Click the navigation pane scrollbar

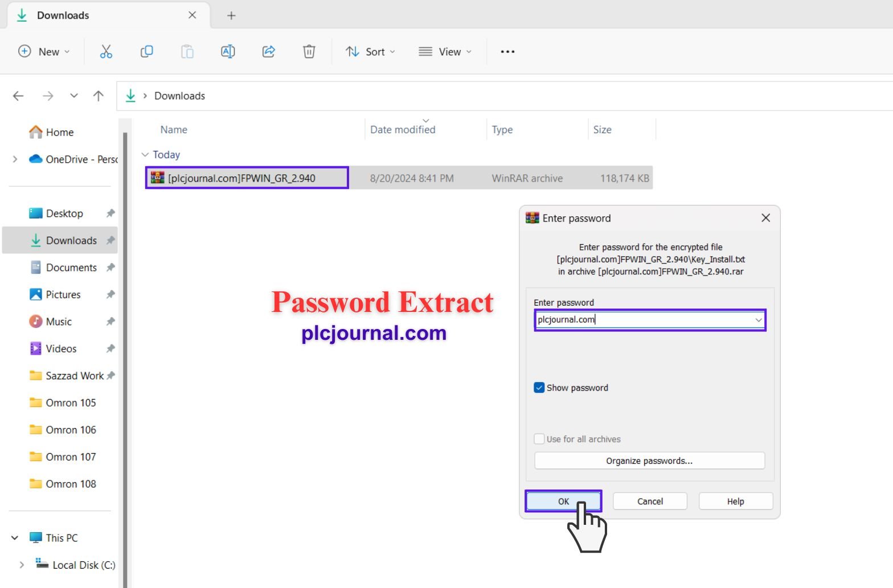coord(125,359)
